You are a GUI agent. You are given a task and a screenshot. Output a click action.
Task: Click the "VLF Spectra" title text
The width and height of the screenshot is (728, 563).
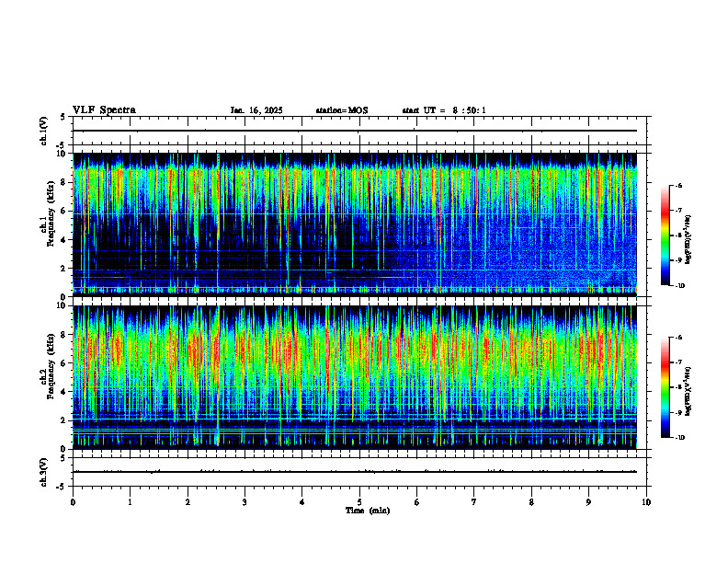(104, 110)
